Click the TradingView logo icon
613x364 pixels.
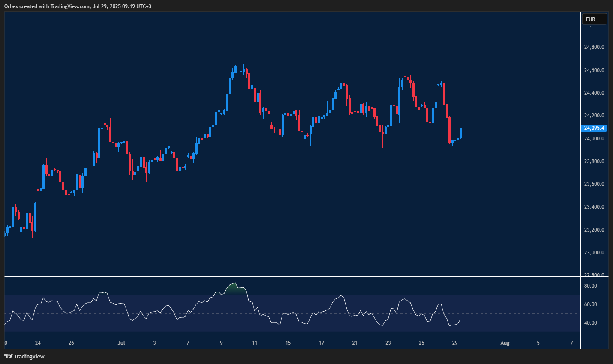[8, 356]
